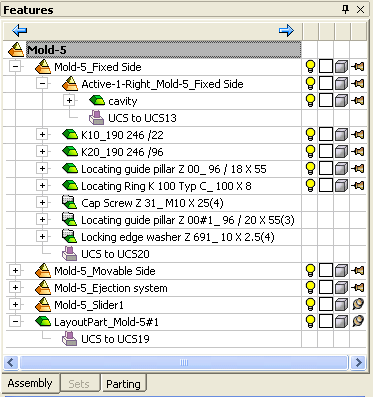Collapse the Mold-5_Fixed Side node

tap(15, 66)
